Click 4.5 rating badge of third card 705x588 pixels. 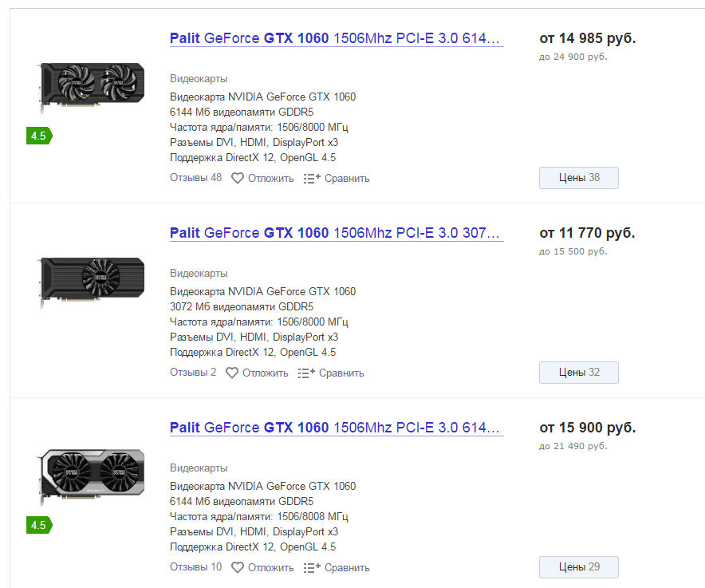(x=39, y=525)
